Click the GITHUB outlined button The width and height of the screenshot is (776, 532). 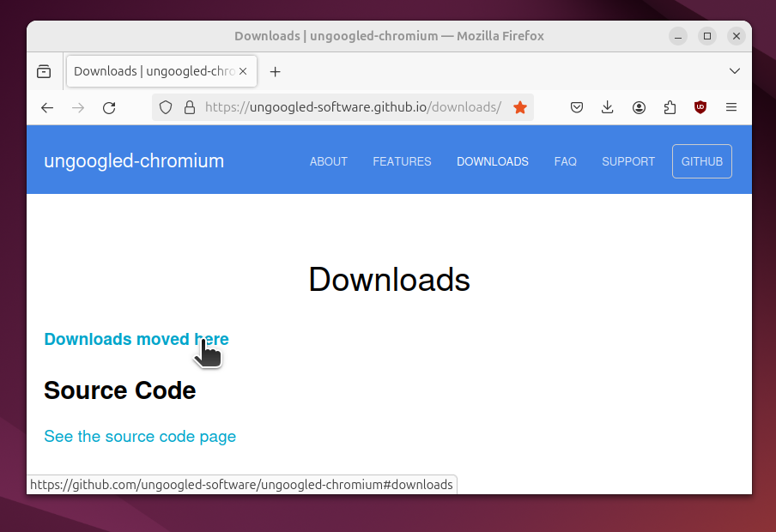pyautogui.click(x=702, y=161)
